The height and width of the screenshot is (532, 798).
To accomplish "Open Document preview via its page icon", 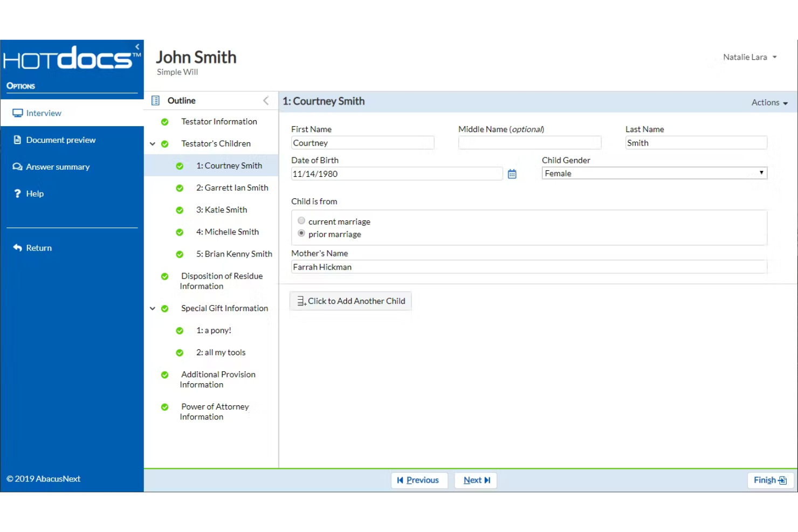I will pos(17,140).
